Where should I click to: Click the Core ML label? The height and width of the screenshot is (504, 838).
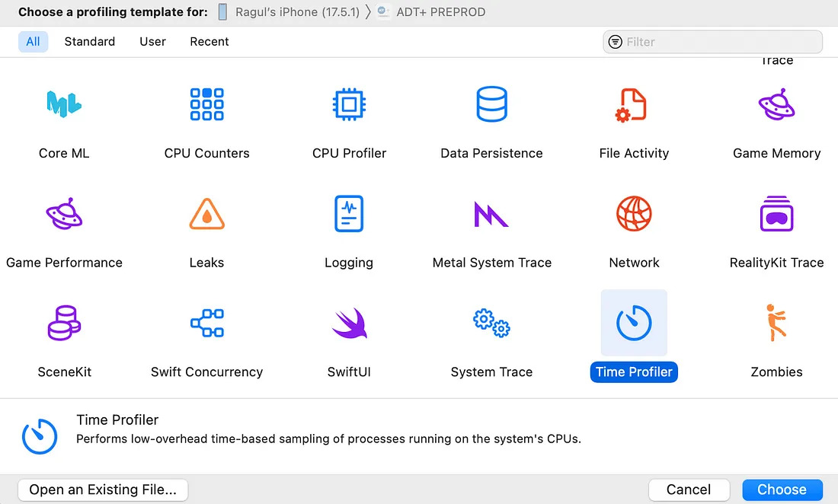tap(64, 153)
